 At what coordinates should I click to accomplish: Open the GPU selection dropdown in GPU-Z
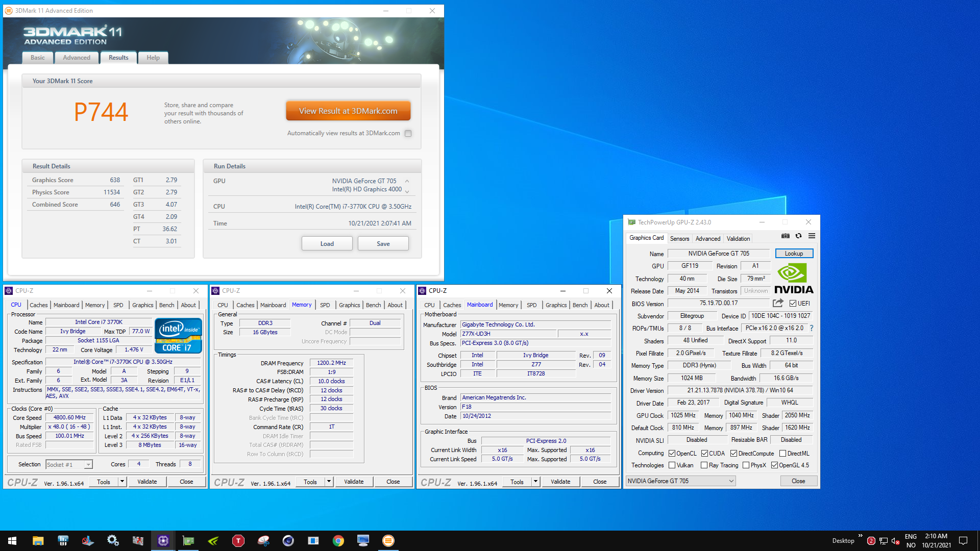coord(681,481)
